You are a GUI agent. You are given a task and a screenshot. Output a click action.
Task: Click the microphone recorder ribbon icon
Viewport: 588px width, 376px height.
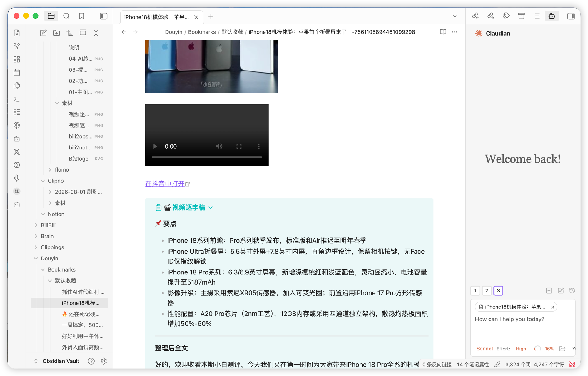17,178
